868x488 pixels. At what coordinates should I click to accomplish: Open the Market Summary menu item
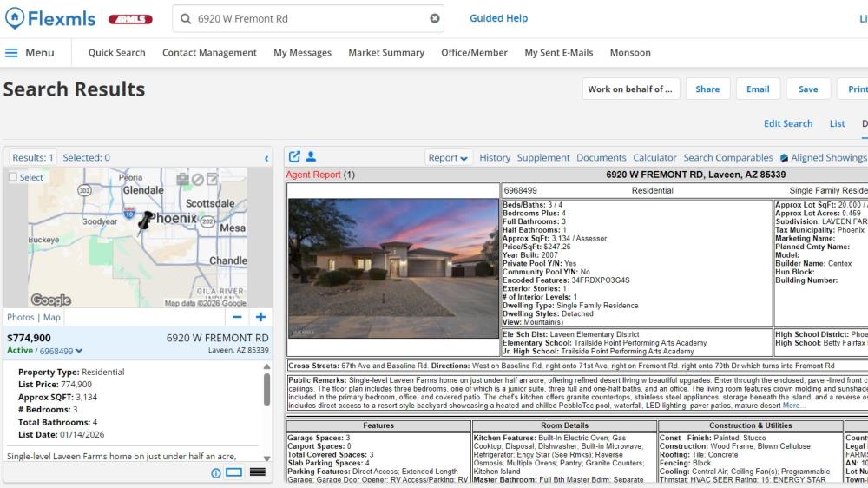click(386, 52)
